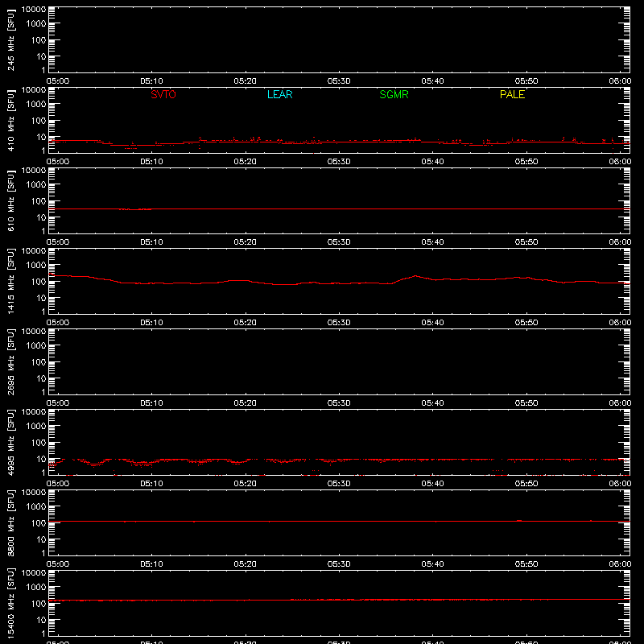Click 05:30 label under the 245 MHz panel

[x=339, y=81]
